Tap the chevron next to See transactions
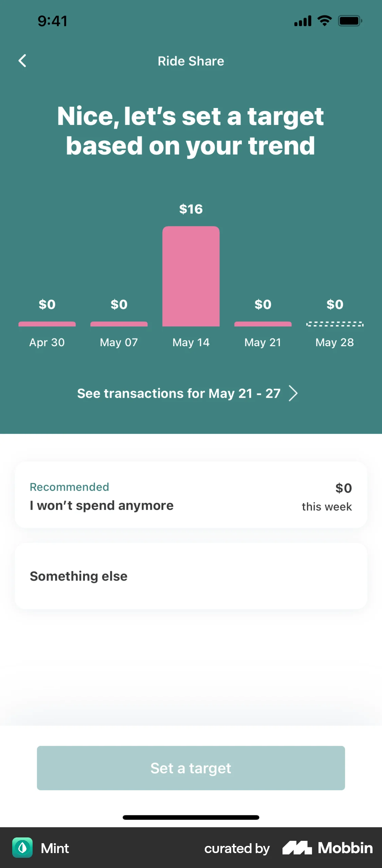This screenshot has width=382, height=868. point(293,393)
